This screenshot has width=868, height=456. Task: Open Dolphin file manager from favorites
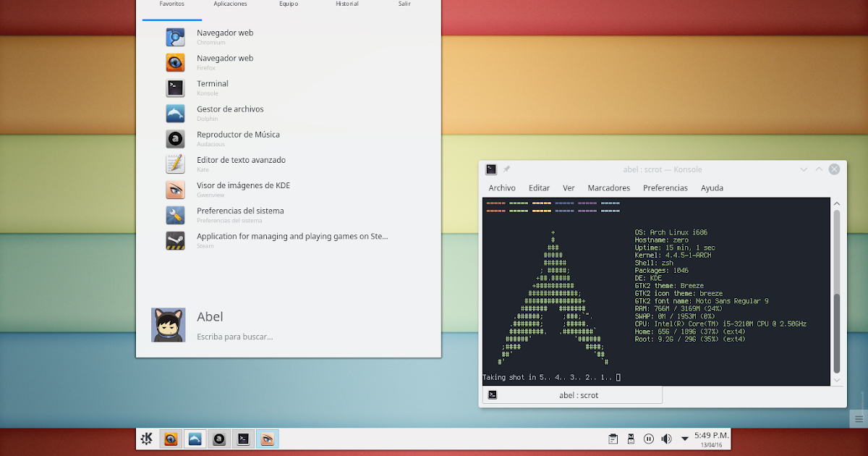[x=230, y=112]
